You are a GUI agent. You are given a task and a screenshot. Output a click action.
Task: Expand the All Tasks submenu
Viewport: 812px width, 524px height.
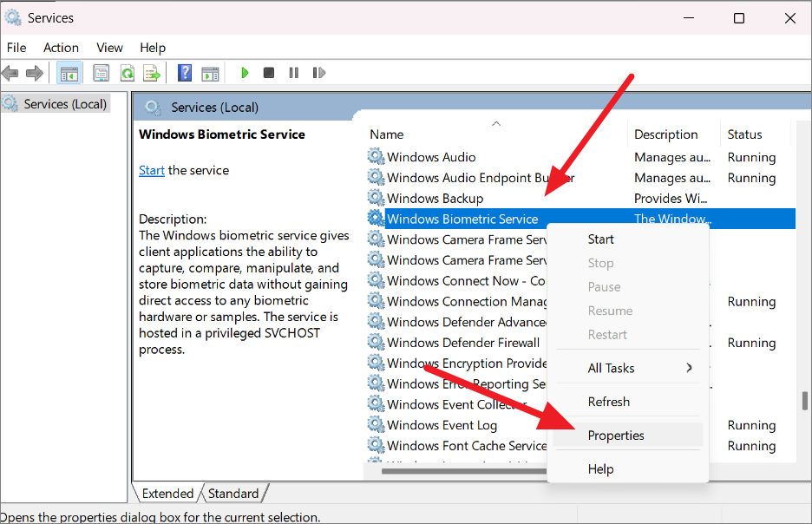click(627, 368)
